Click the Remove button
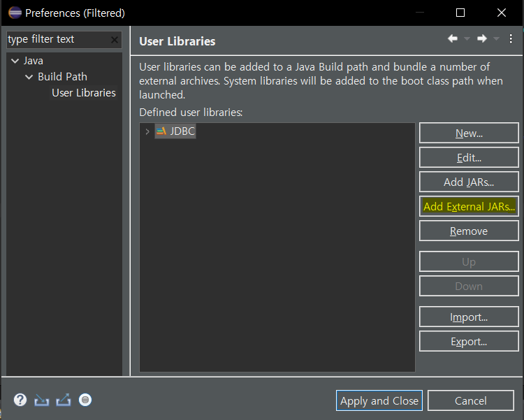The height and width of the screenshot is (420, 524). [x=469, y=231]
